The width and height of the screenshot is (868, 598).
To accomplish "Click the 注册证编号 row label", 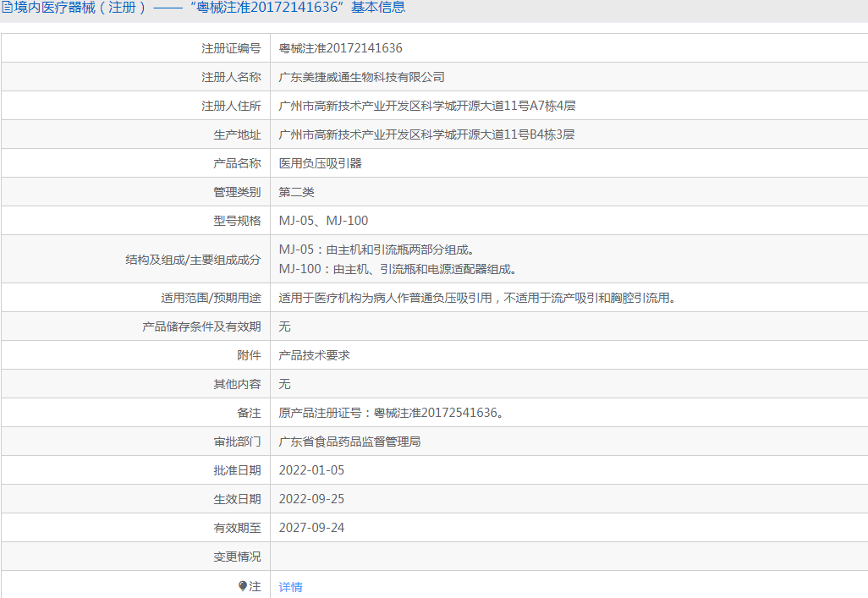I will [231, 48].
